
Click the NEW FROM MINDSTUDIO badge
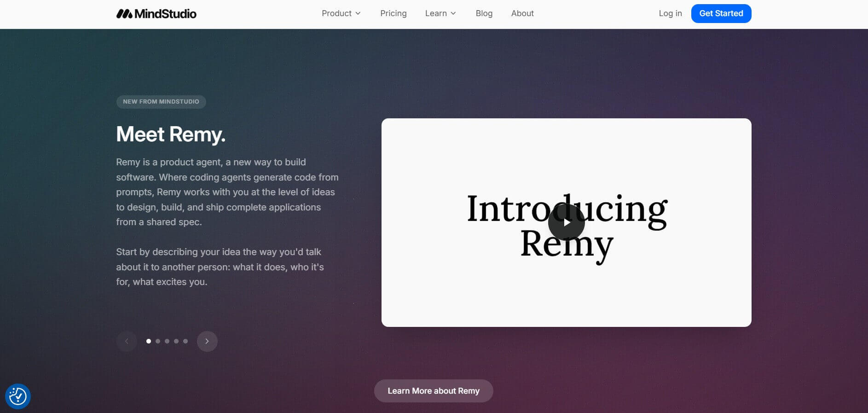[x=161, y=102]
